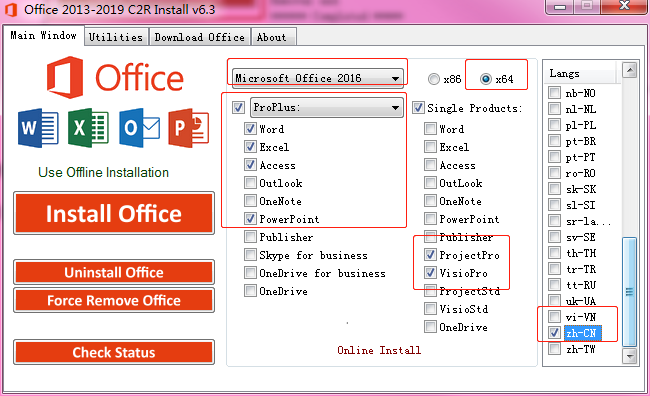Check the uk-UA language
Viewport: 650px width, 396px height.
554,300
